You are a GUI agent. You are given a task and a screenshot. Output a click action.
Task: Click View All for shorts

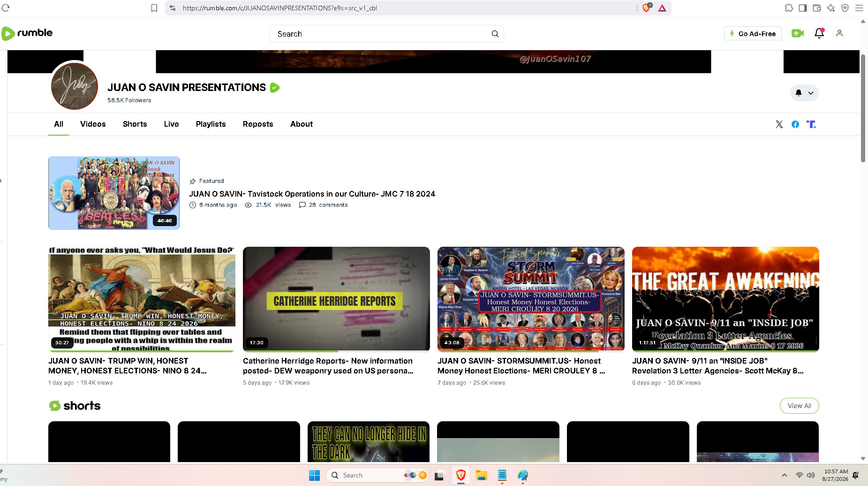[800, 406]
